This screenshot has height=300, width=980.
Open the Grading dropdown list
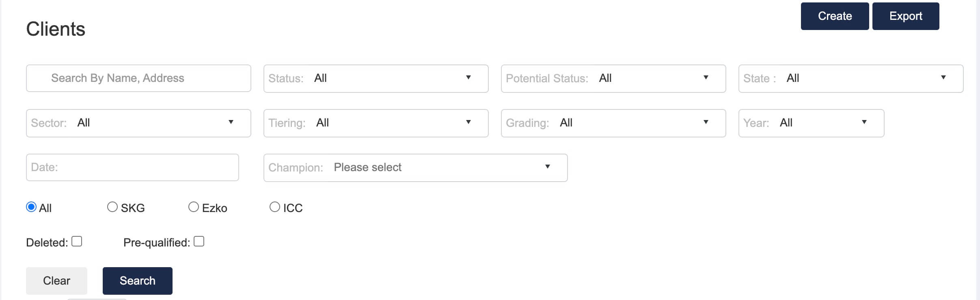pyautogui.click(x=613, y=123)
